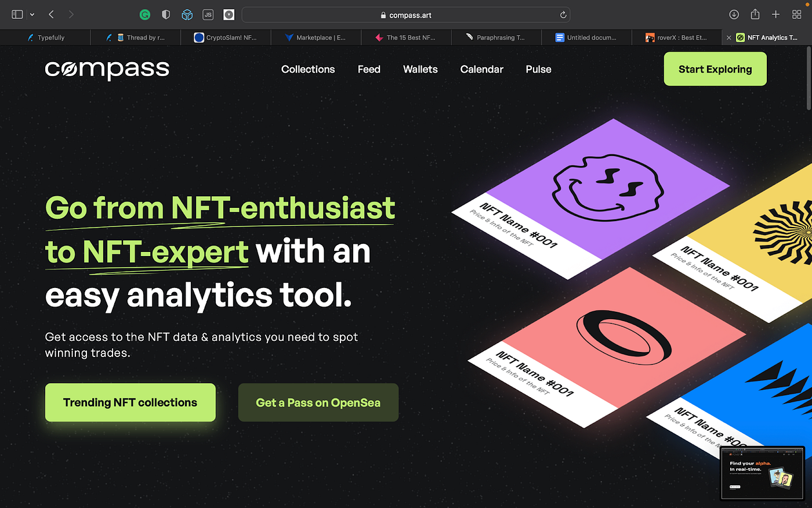Click the video preview thumbnail in the corner
The height and width of the screenshot is (508, 812).
tap(762, 473)
